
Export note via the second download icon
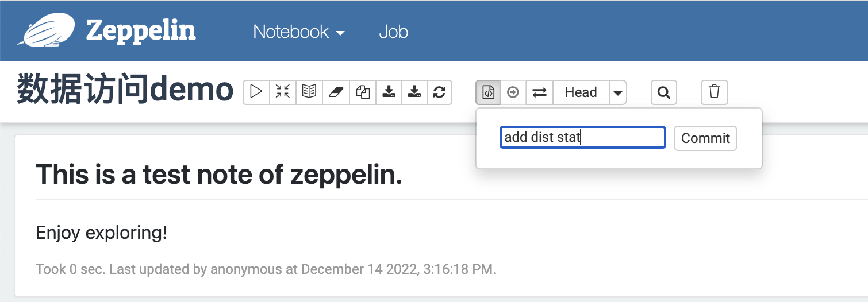(414, 92)
